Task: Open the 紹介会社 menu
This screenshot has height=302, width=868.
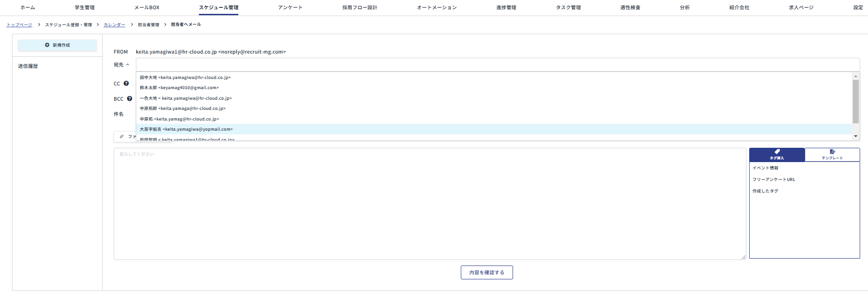Action: [740, 7]
